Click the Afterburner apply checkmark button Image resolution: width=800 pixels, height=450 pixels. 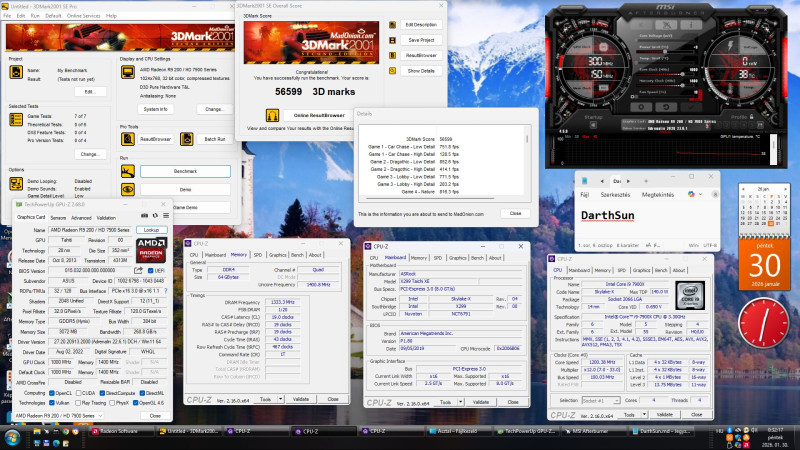point(691,107)
